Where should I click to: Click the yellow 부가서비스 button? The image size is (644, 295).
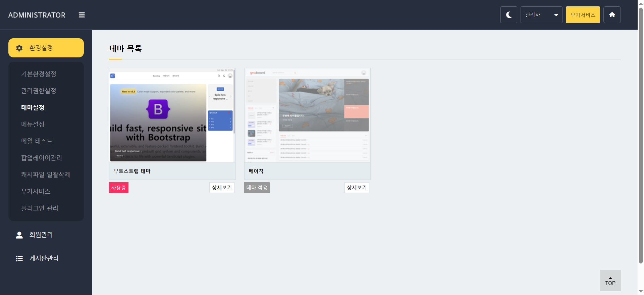[x=583, y=15]
